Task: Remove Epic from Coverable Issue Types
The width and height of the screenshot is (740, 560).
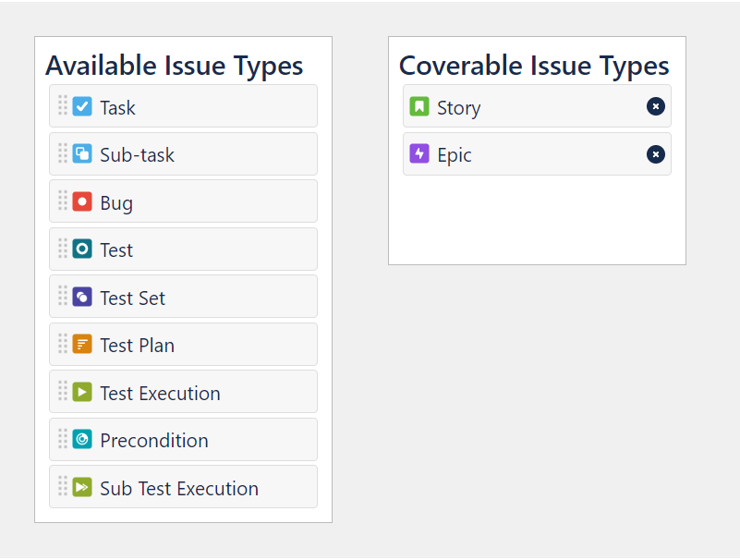Action: (655, 154)
